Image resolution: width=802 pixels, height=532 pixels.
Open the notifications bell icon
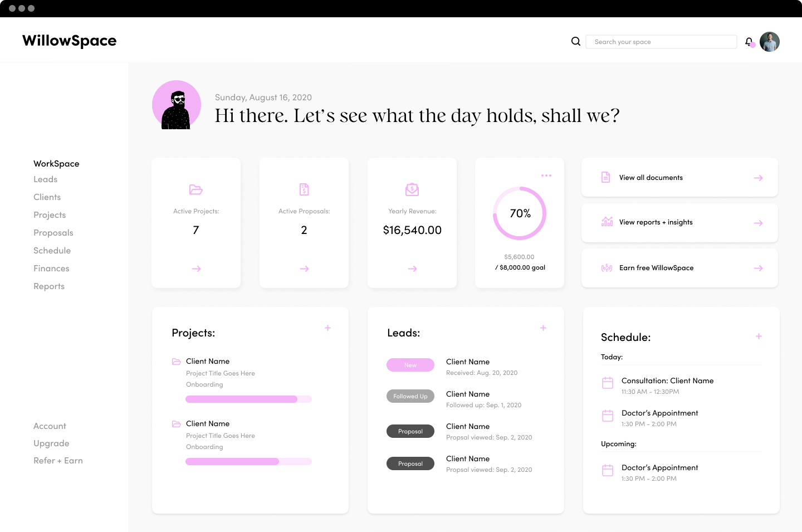[749, 41]
